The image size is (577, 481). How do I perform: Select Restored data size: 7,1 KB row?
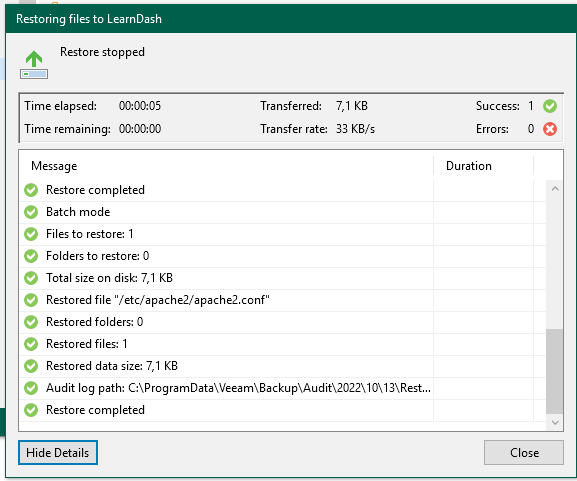coord(283,366)
